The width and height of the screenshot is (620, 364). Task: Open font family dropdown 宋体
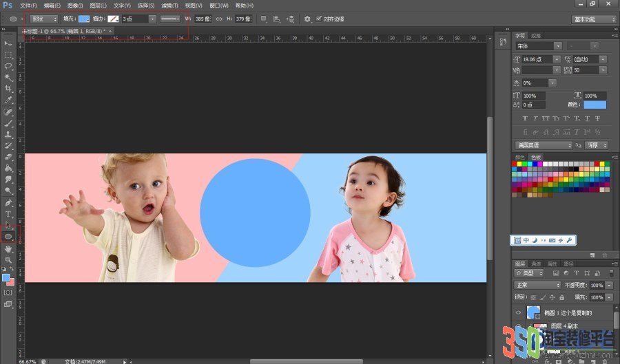pos(558,46)
